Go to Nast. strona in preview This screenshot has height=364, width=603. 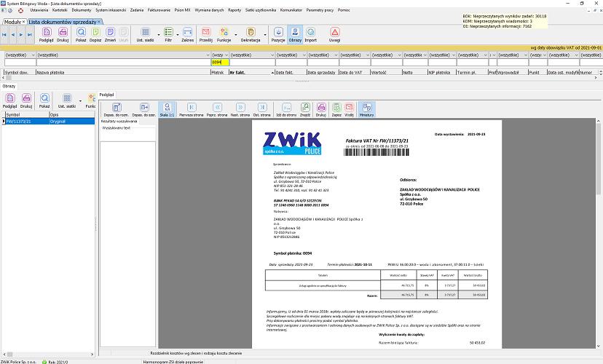(x=240, y=108)
